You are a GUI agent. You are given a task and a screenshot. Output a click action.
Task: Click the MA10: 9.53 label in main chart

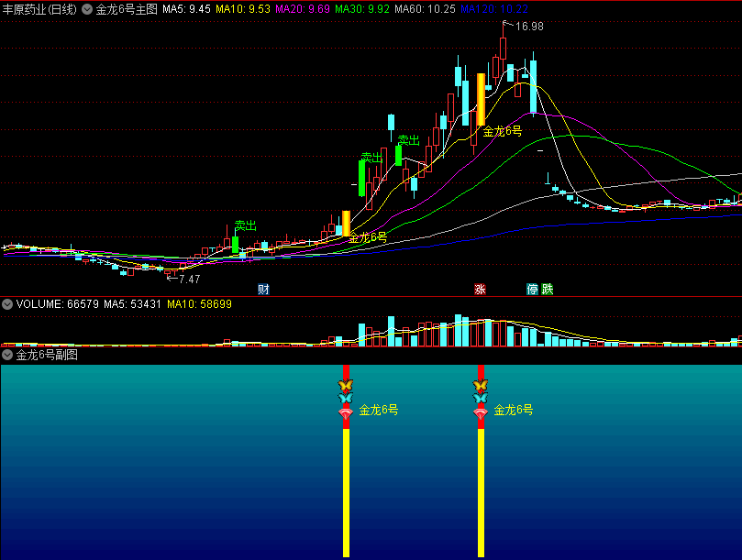tap(243, 9)
